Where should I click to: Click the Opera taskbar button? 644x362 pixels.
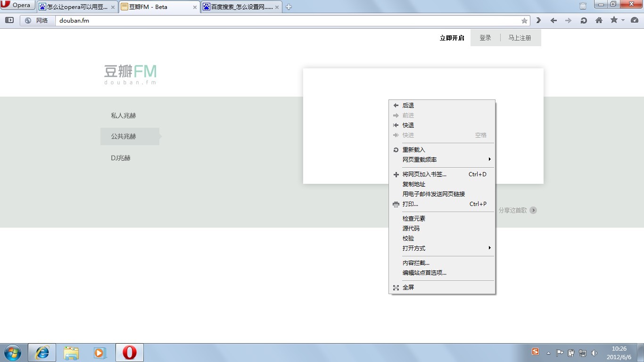click(130, 353)
